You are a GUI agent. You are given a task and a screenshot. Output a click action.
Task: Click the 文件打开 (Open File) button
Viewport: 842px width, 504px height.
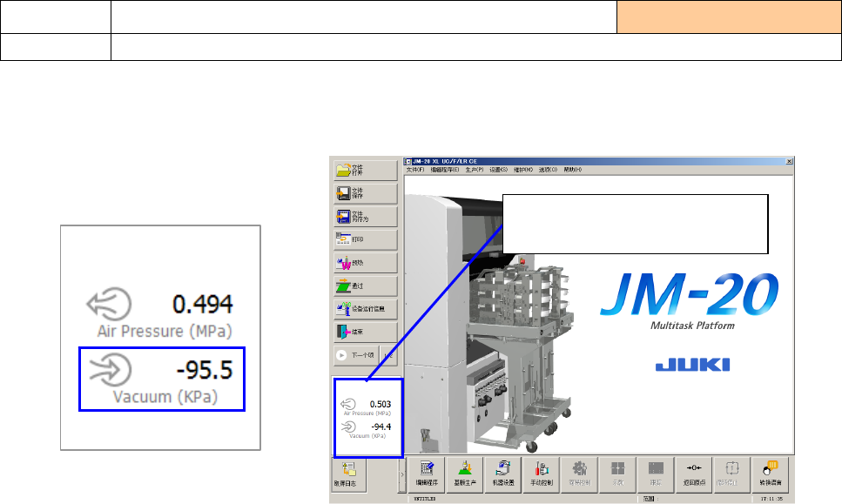[x=365, y=170]
